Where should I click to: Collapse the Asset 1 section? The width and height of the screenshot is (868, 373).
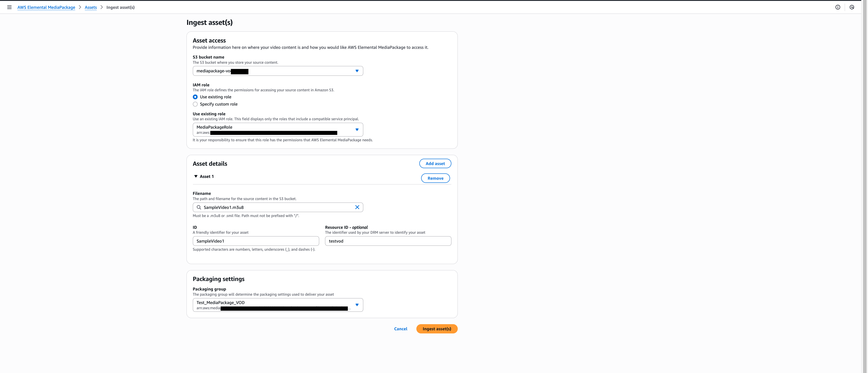tap(196, 176)
